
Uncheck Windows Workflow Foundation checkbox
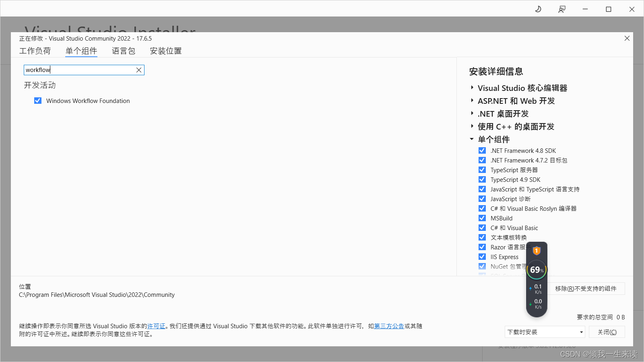(38, 101)
